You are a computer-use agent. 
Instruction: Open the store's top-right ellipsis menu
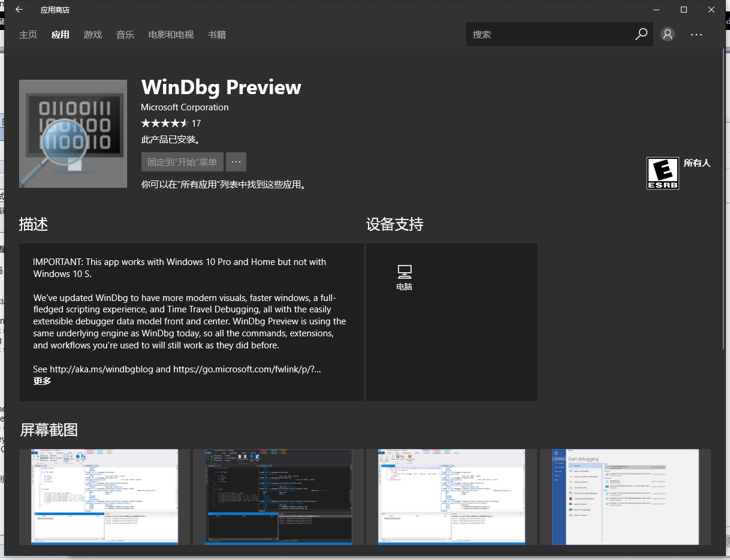click(696, 35)
